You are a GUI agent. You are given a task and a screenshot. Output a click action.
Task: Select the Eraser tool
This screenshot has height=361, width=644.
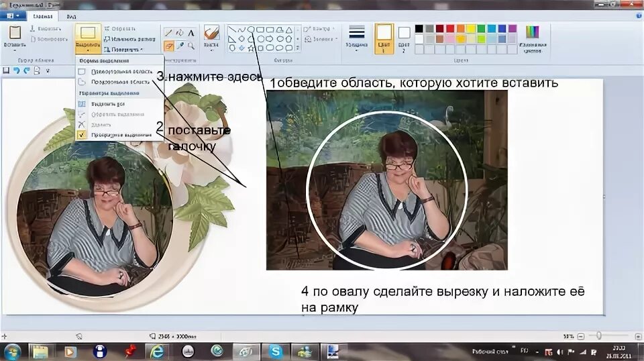pyautogui.click(x=168, y=46)
